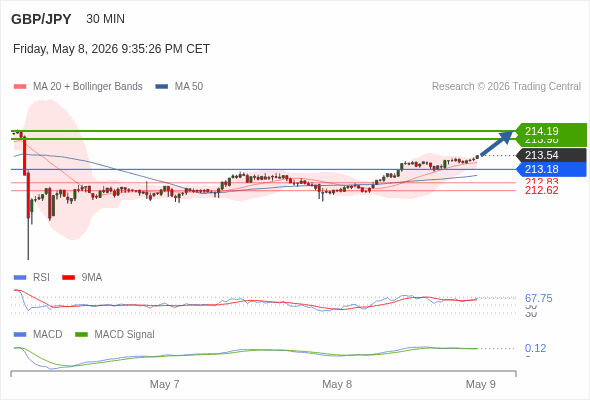
Task: Click the 9MA red legend swatch
Action: 68,278
